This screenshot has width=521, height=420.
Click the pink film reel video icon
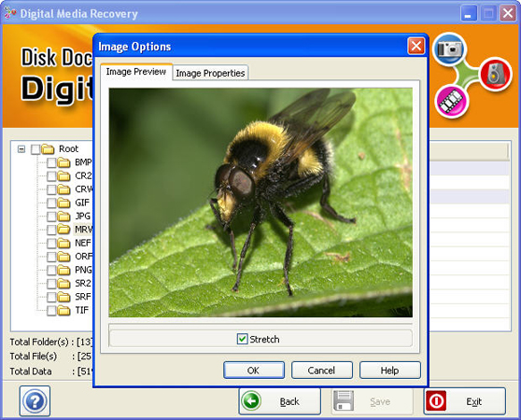pos(452,101)
